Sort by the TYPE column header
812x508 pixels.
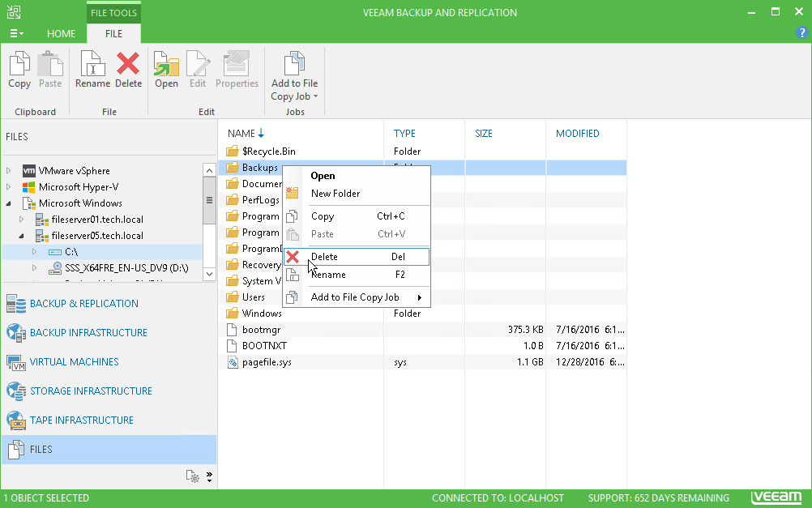click(404, 133)
